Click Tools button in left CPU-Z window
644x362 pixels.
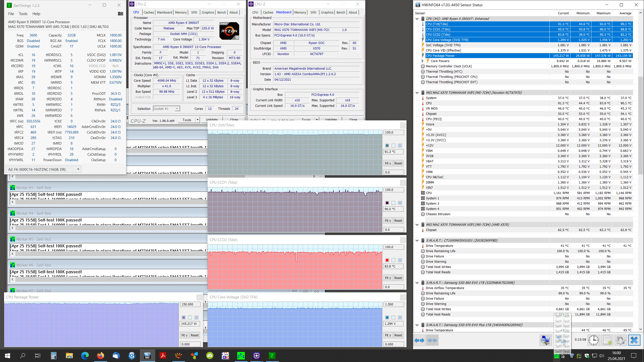[187, 120]
